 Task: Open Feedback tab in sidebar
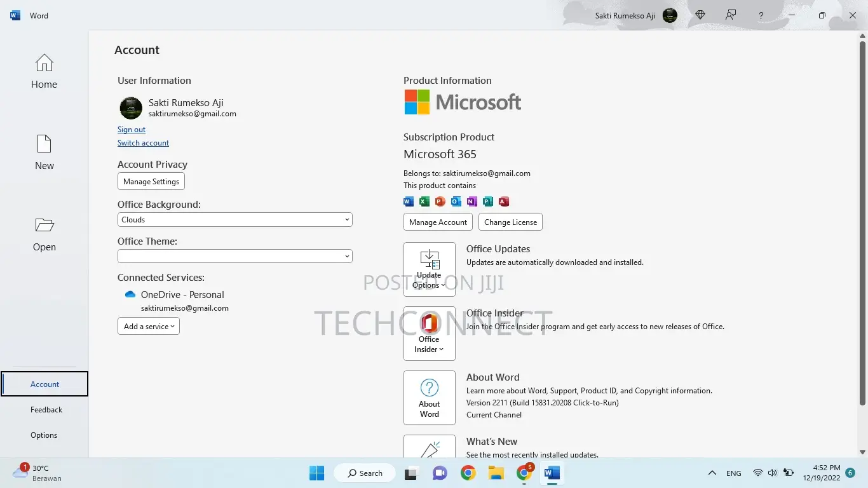46,410
